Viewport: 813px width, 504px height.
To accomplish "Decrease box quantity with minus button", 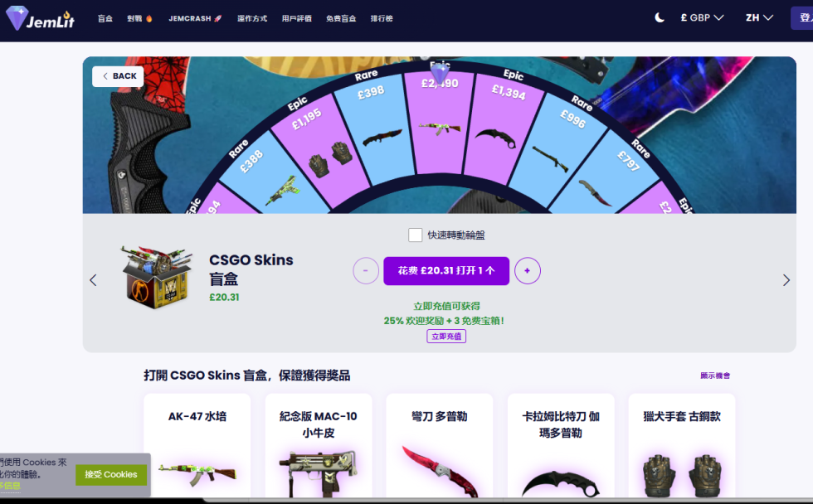I will click(366, 270).
